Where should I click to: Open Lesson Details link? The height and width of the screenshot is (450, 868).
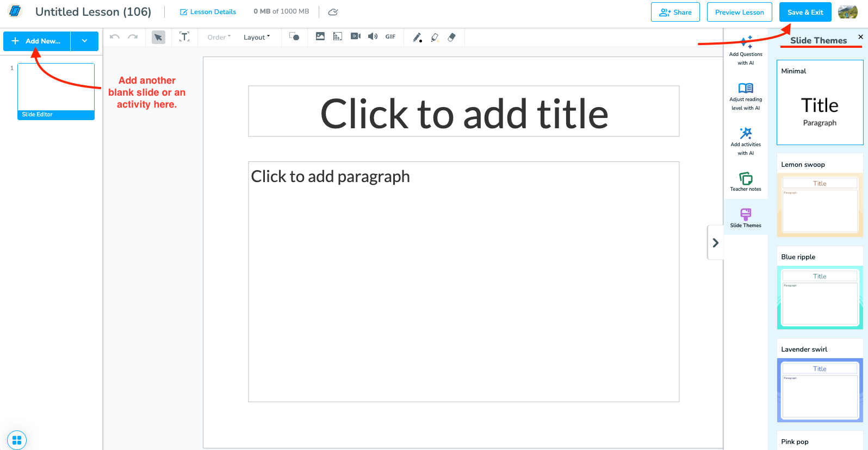tap(208, 12)
